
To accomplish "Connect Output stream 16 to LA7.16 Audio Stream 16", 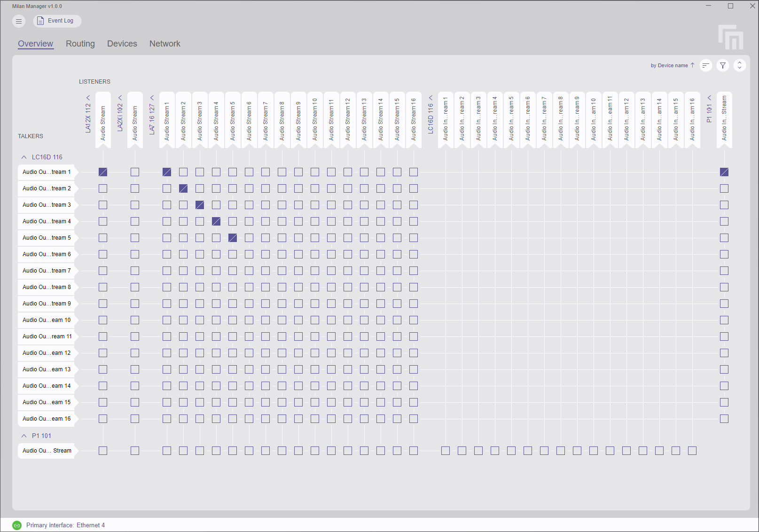I will [414, 419].
